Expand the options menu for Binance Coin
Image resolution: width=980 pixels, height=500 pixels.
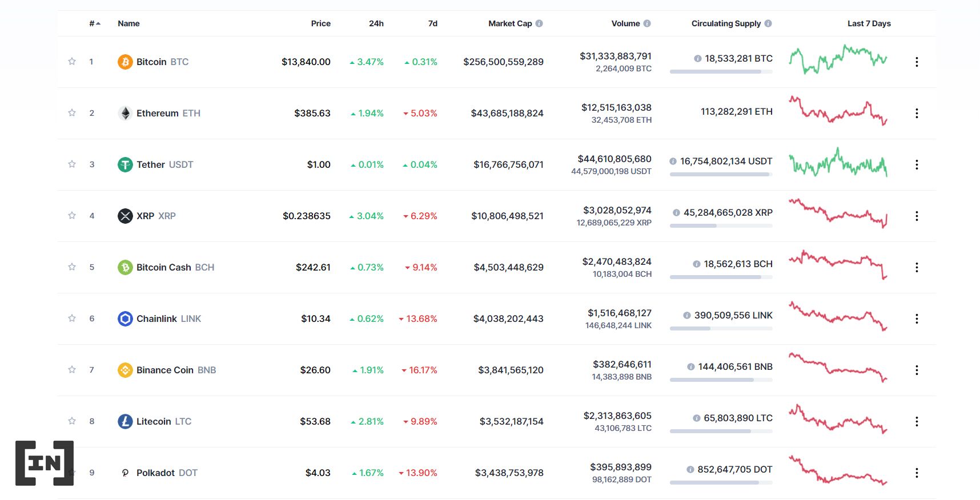click(x=917, y=370)
